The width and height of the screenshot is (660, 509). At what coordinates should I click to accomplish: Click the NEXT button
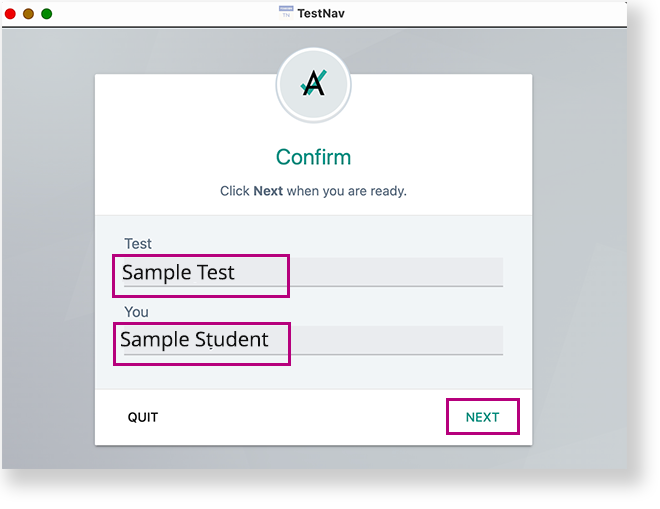point(482,417)
